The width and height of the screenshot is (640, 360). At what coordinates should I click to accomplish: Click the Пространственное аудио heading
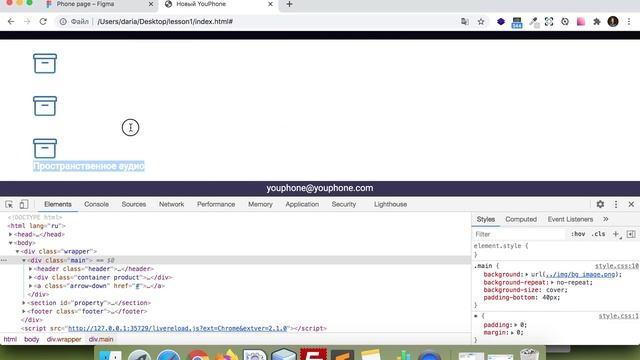tap(89, 166)
